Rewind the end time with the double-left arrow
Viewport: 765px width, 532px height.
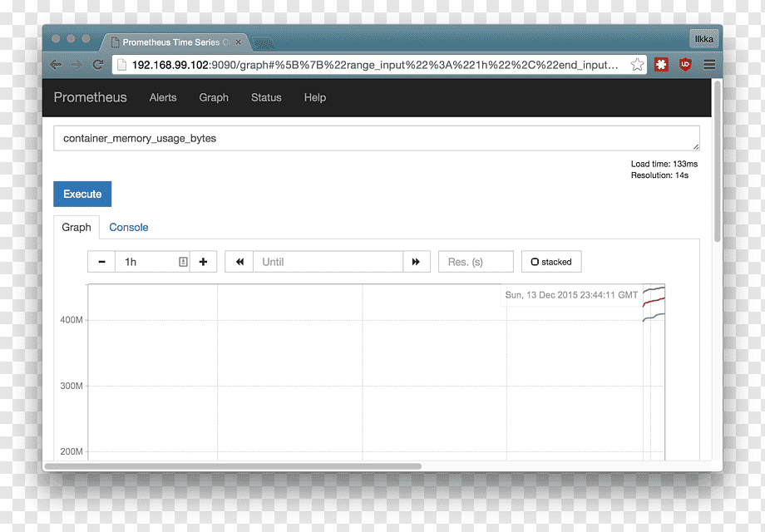pyautogui.click(x=239, y=262)
